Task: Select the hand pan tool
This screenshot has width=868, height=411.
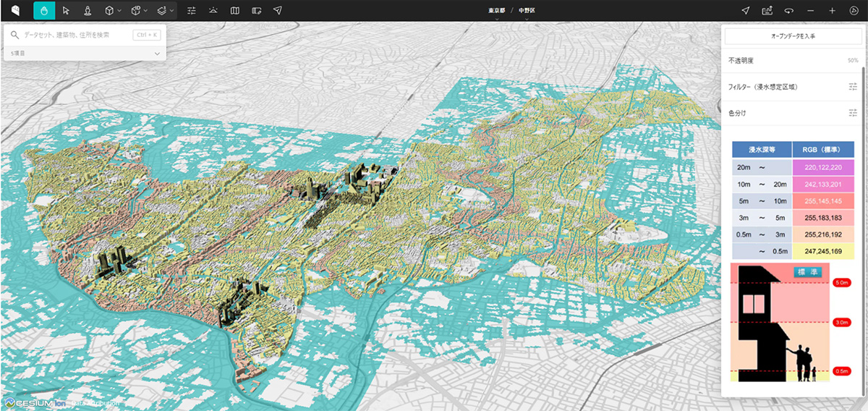Action: (x=44, y=11)
